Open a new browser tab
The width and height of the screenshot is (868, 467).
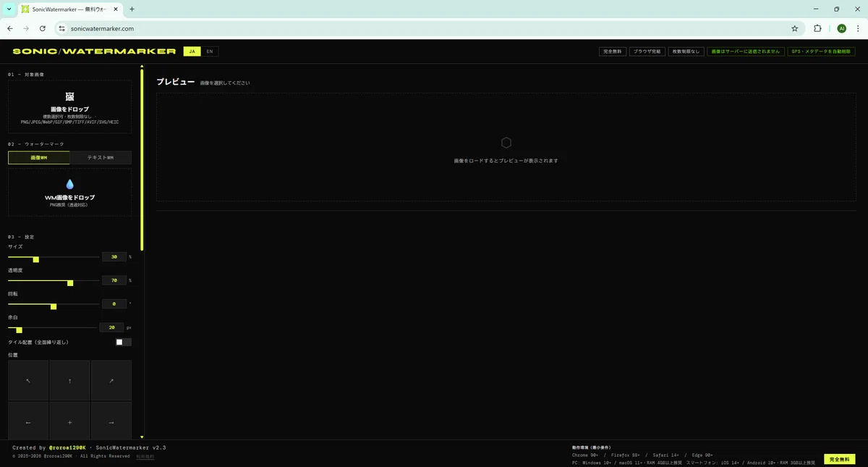132,9
